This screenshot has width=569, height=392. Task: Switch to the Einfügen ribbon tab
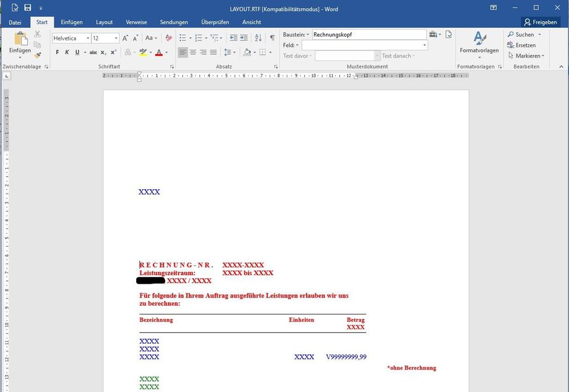(x=72, y=22)
